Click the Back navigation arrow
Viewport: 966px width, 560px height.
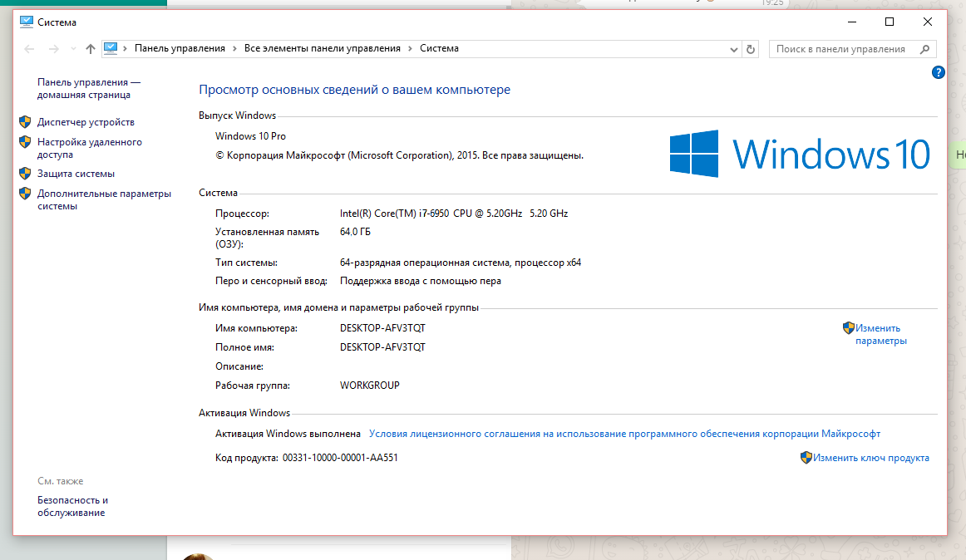point(29,49)
